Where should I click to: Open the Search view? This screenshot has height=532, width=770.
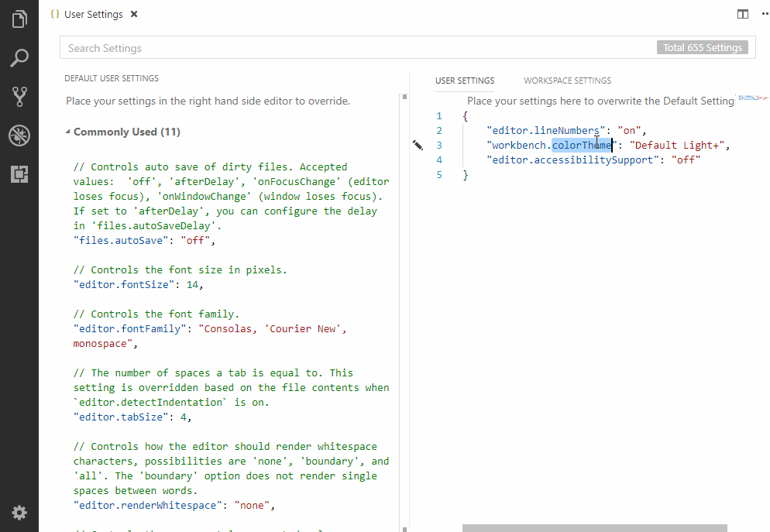click(x=19, y=58)
